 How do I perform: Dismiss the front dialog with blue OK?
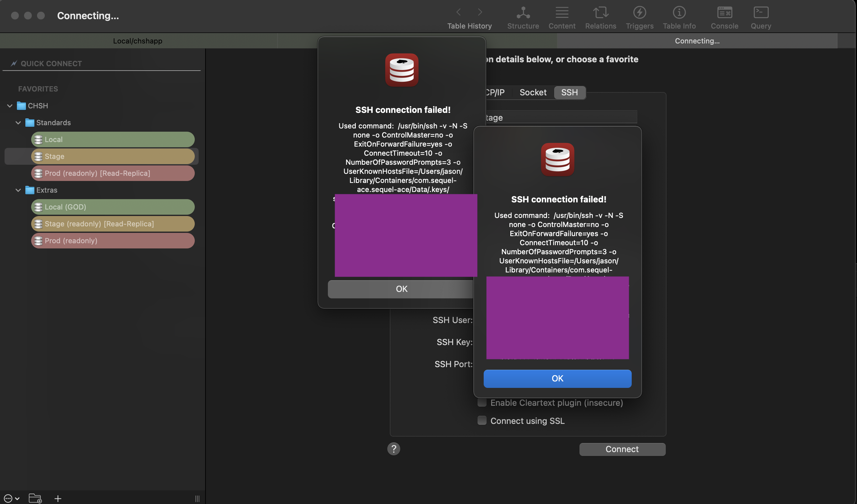coord(557,378)
